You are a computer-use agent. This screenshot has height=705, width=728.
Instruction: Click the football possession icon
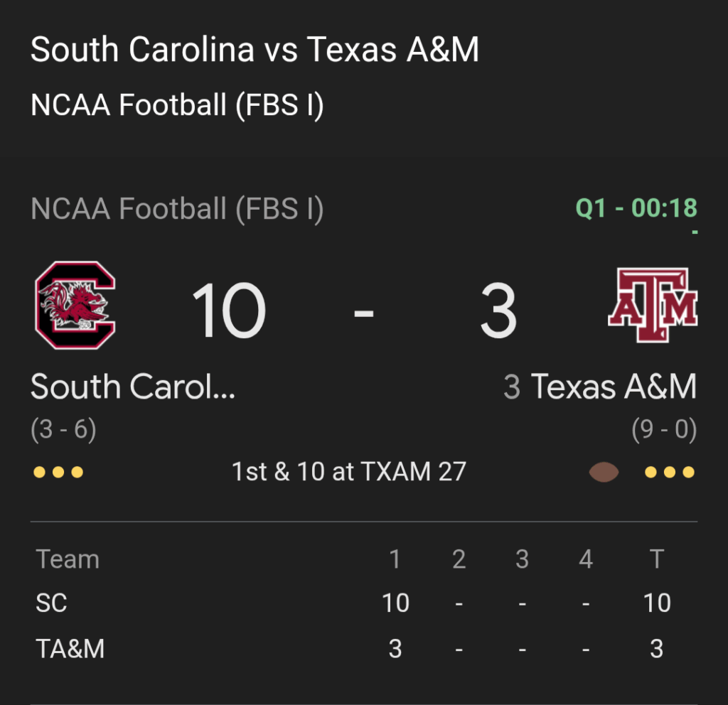click(604, 472)
